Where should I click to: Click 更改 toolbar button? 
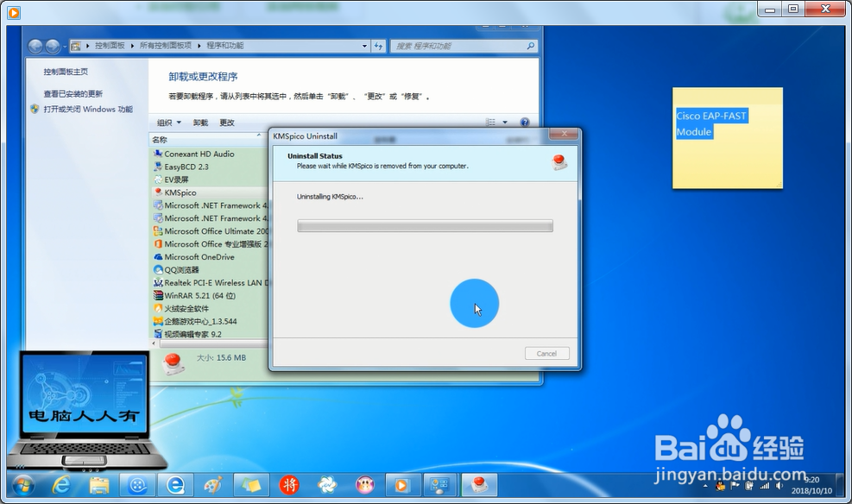[227, 123]
